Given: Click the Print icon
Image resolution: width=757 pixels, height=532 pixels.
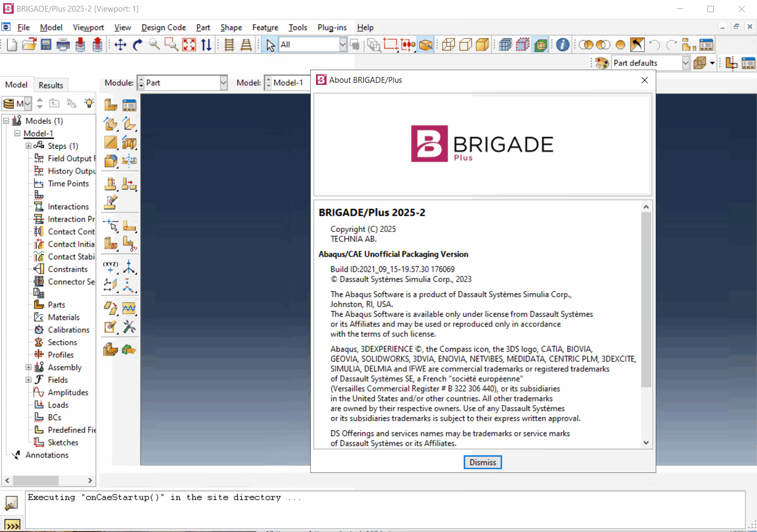Looking at the screenshot, I should coord(63,45).
